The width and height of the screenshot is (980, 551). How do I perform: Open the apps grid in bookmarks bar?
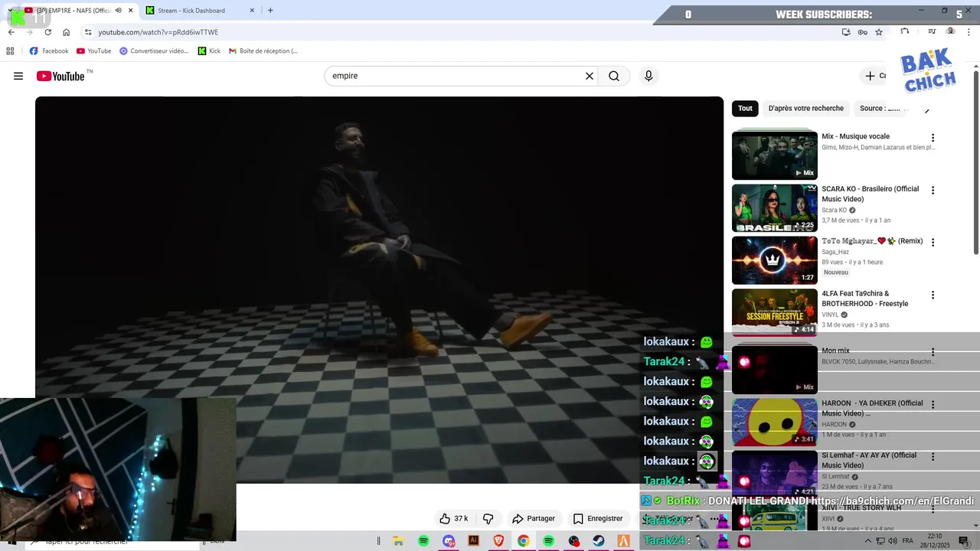10,51
